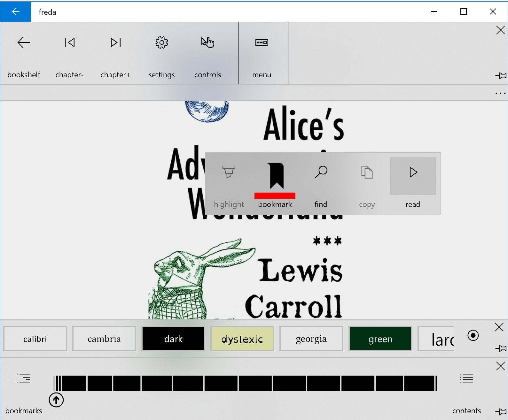Choose the dyslexic theme
Image resolution: width=508 pixels, height=420 pixels.
[x=242, y=339]
